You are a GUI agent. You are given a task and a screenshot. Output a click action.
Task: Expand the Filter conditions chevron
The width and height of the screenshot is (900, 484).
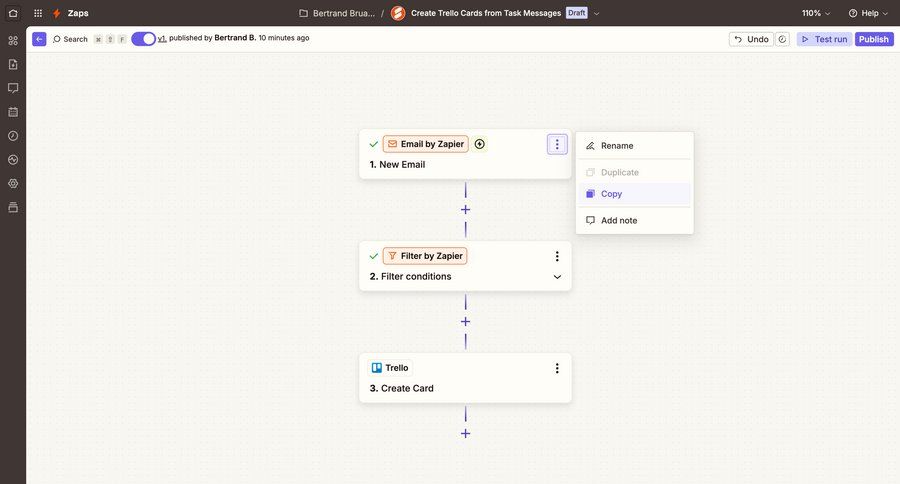coord(557,277)
